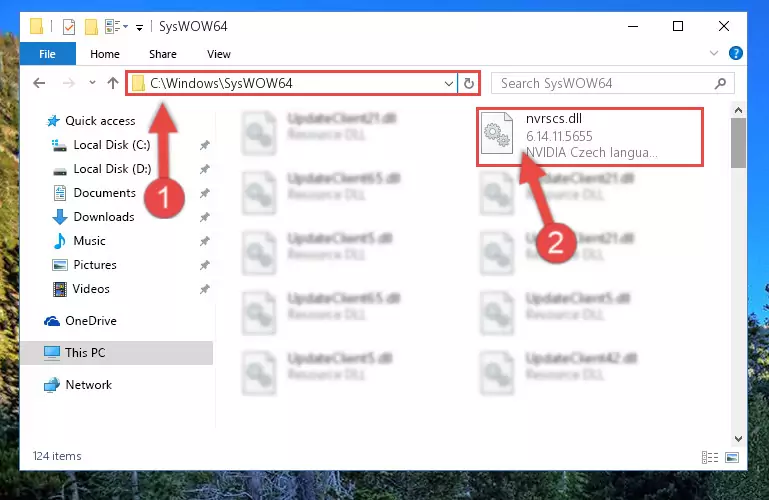Click the vertical scrollbar thumb
Viewport: 769px width, 500px height.
[738, 143]
